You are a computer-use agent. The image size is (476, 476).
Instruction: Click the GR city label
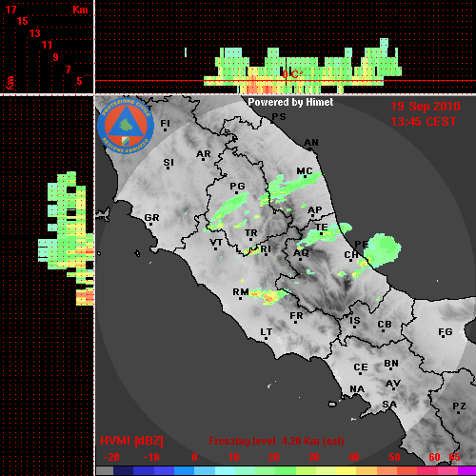(151, 218)
